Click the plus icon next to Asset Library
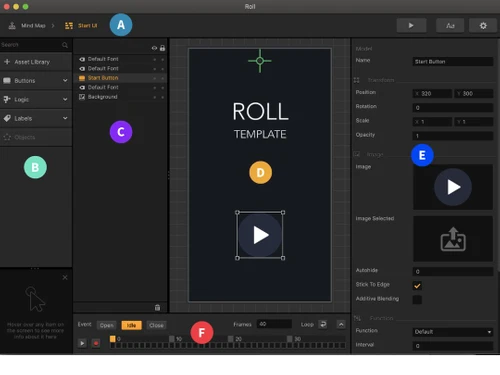 coord(7,62)
